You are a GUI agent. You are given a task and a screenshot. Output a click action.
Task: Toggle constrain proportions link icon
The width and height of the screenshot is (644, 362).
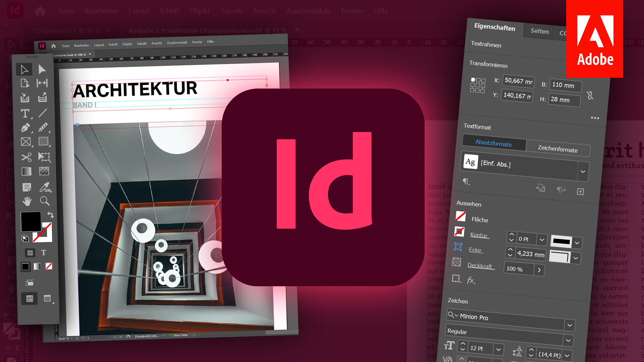click(590, 96)
